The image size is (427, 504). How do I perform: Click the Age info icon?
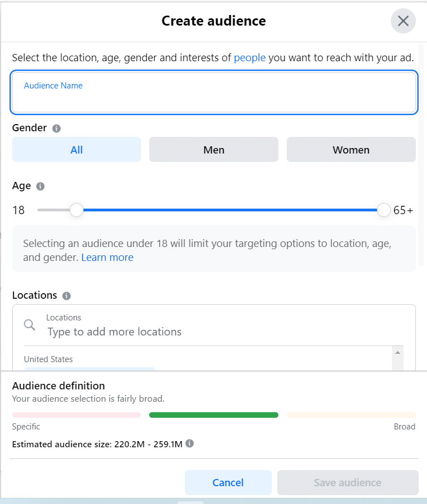coord(40,186)
